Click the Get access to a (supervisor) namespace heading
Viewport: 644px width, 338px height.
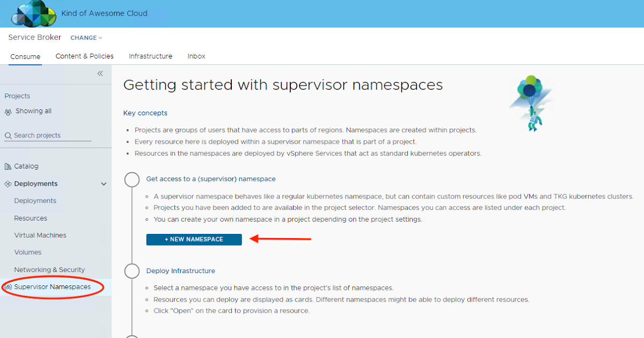coord(211,179)
